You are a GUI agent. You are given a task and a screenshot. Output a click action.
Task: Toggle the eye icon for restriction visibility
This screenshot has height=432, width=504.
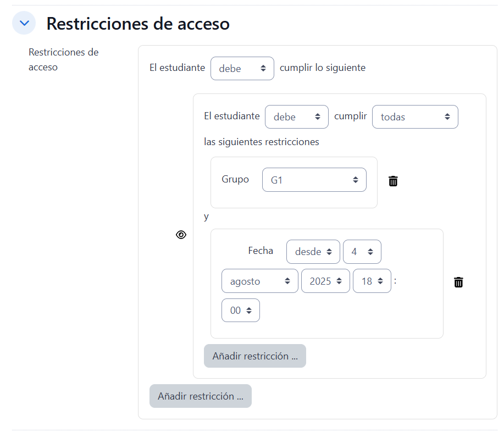click(181, 235)
